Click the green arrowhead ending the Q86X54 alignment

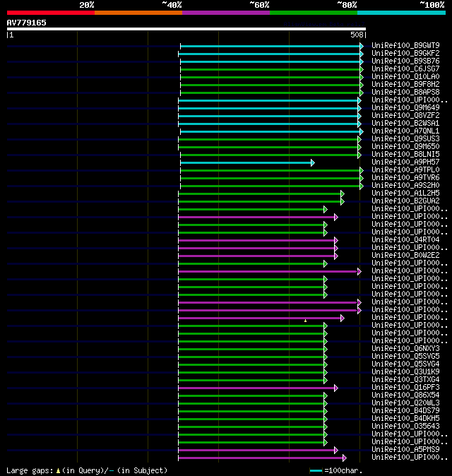(x=326, y=396)
